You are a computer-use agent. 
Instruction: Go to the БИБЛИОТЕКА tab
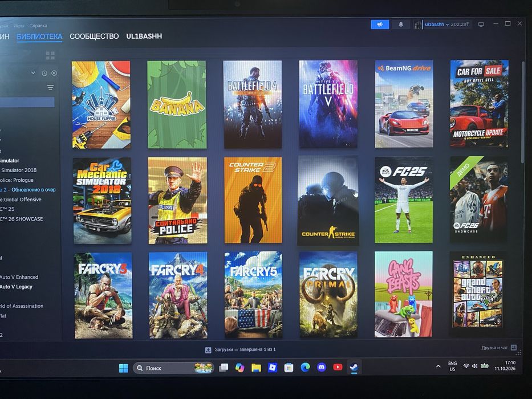tap(39, 36)
